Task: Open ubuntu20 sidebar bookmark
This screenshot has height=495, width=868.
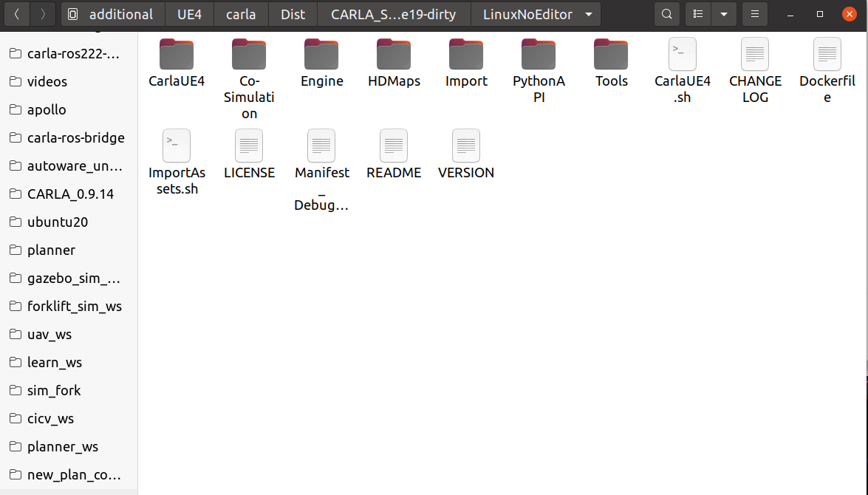Action: 69,222
